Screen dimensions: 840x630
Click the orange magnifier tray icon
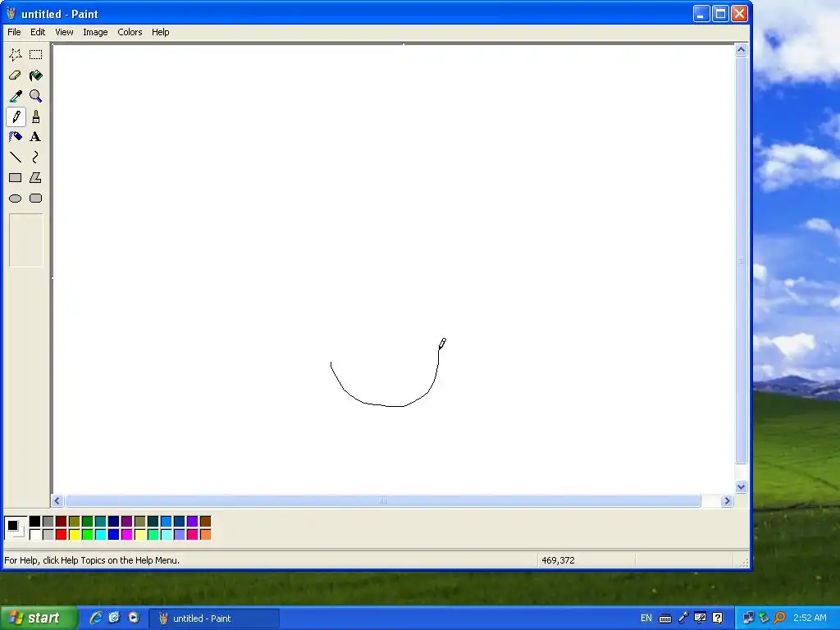coord(779,619)
